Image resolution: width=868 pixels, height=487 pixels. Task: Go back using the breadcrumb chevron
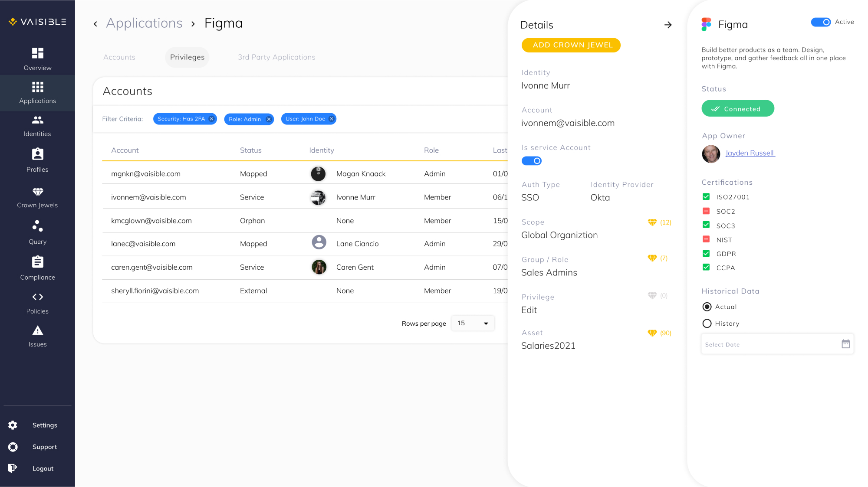95,24
